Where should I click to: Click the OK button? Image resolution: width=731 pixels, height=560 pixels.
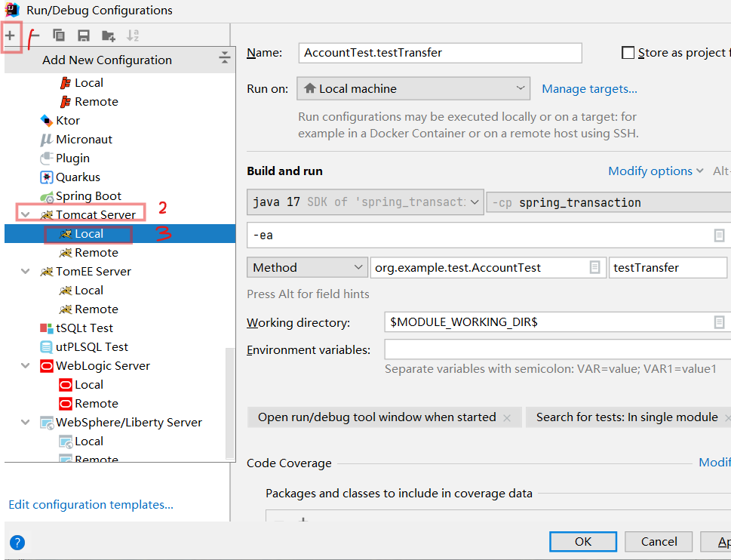[582, 542]
